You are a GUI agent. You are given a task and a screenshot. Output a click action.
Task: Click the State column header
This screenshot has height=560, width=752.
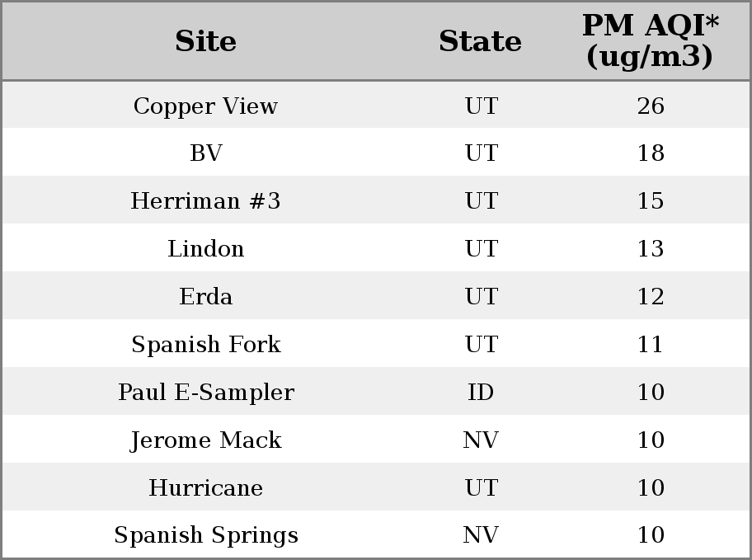[480, 41]
